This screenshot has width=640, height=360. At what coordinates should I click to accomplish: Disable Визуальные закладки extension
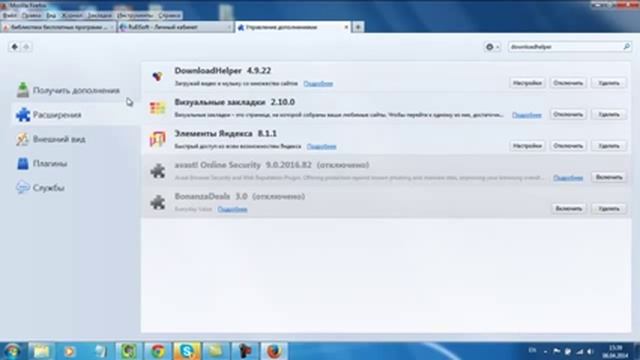pyautogui.click(x=568, y=114)
